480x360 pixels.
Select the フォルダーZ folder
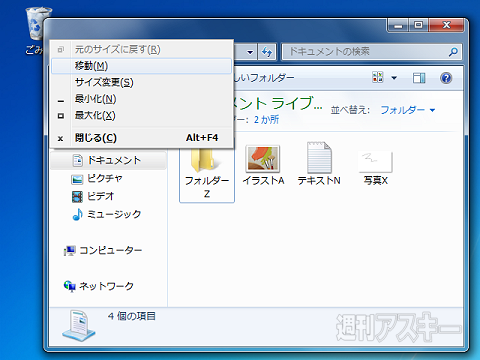pyautogui.click(x=207, y=174)
